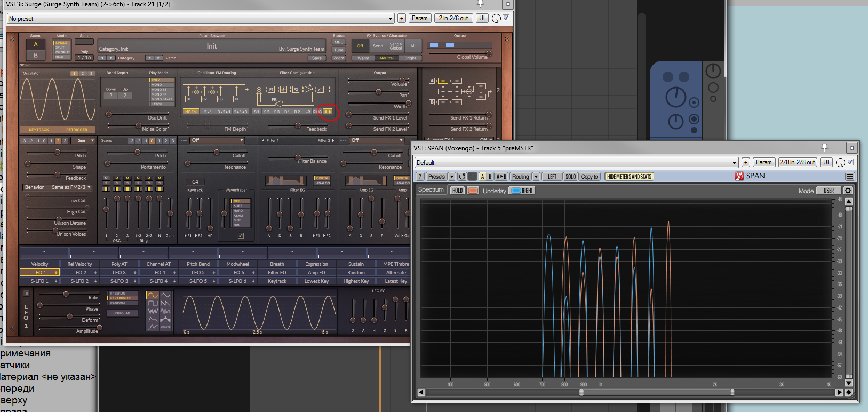Toggle SPAN spectrum HOLD
Viewport: 868px width, 412px height.
(457, 191)
